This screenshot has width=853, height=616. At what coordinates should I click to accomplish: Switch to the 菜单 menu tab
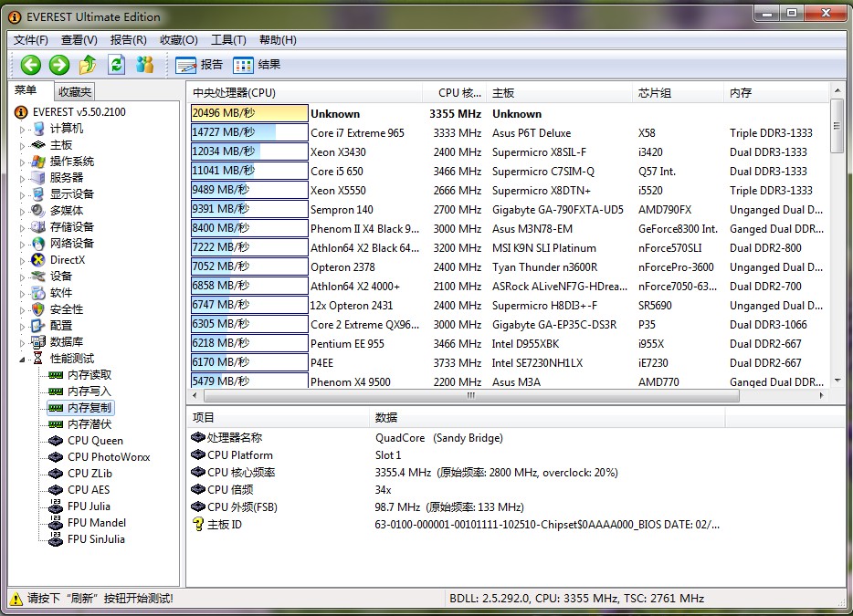(x=26, y=90)
